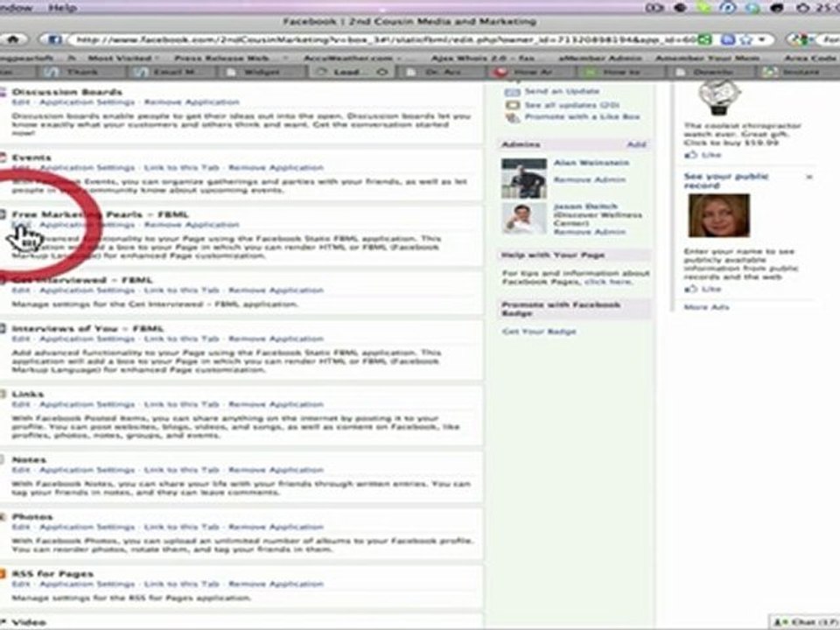
Task: Click the See your public record ad title
Action: tap(726, 180)
